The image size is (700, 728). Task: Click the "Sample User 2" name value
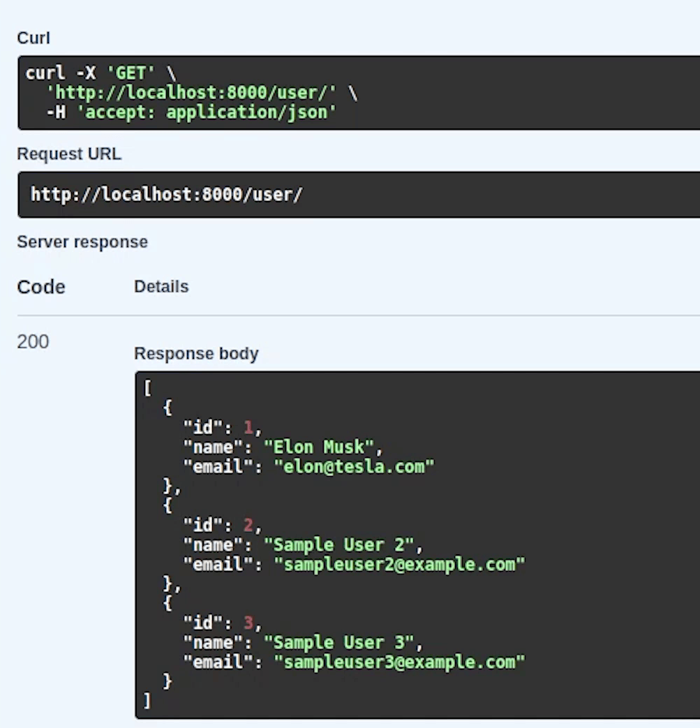(x=343, y=544)
